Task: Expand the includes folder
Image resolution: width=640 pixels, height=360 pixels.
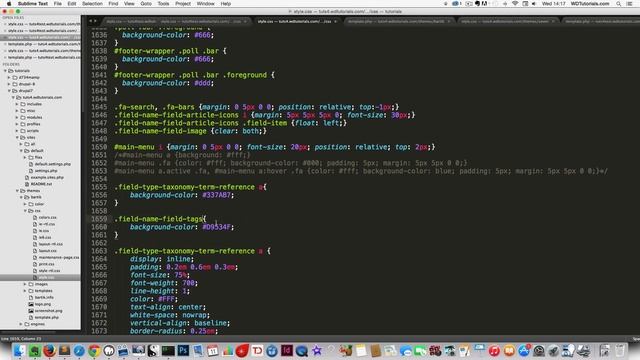Action: pyautogui.click(x=17, y=104)
